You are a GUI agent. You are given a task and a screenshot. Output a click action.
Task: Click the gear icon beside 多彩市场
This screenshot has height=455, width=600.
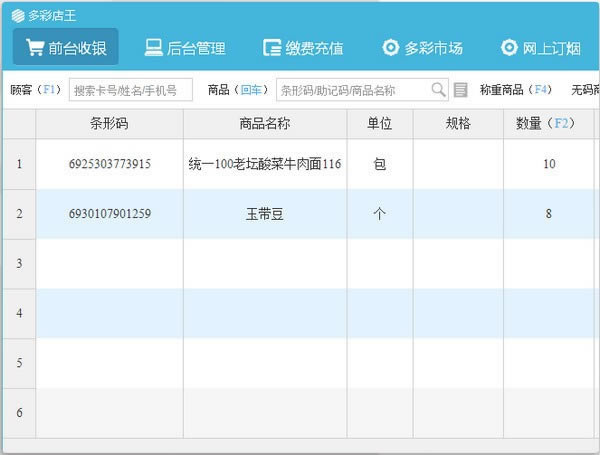pyautogui.click(x=391, y=48)
